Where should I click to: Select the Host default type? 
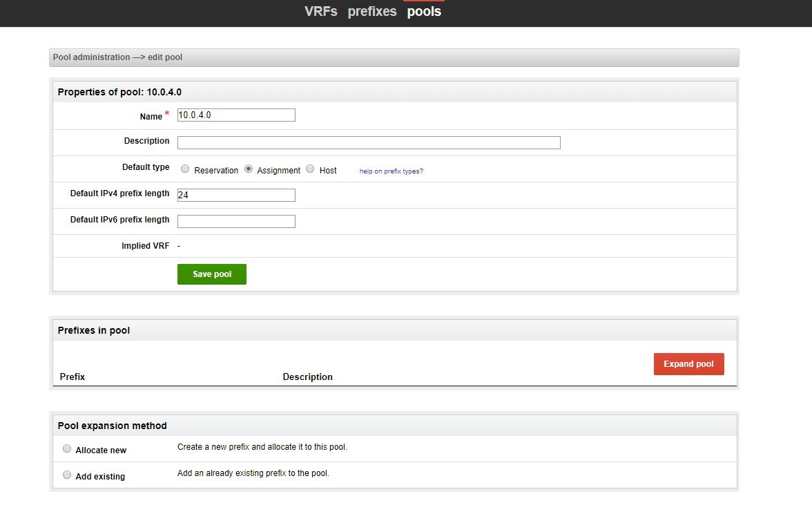(310, 169)
